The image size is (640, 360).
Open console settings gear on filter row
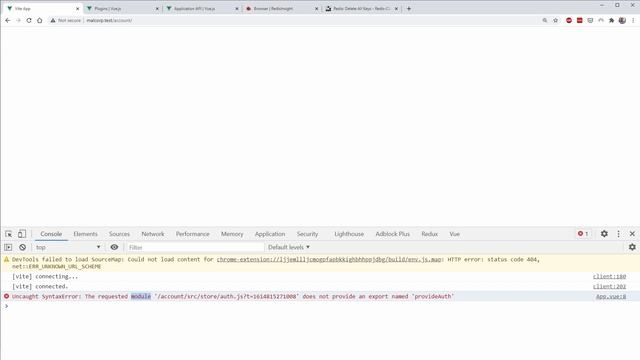(632, 247)
